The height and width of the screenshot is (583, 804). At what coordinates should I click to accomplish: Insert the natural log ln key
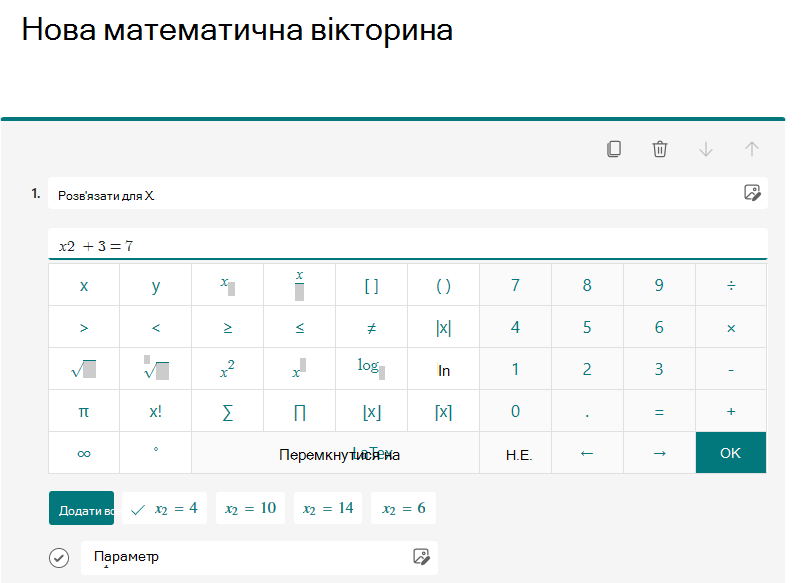(444, 369)
